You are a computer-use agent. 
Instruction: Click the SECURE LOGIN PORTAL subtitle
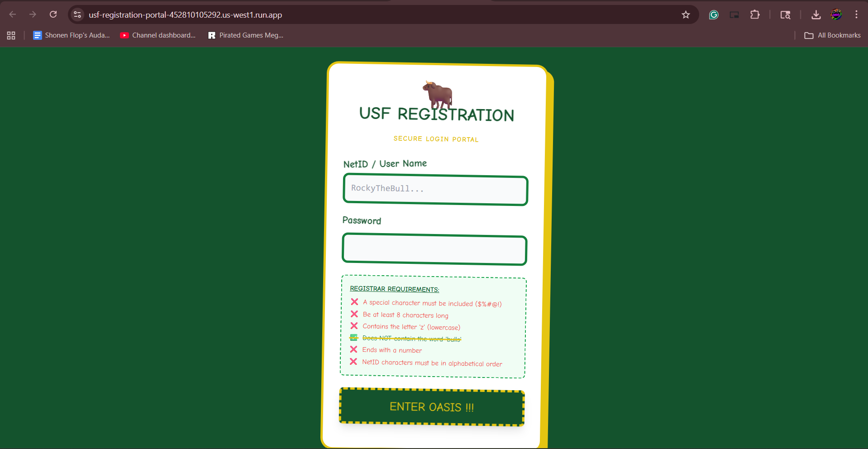click(x=436, y=139)
